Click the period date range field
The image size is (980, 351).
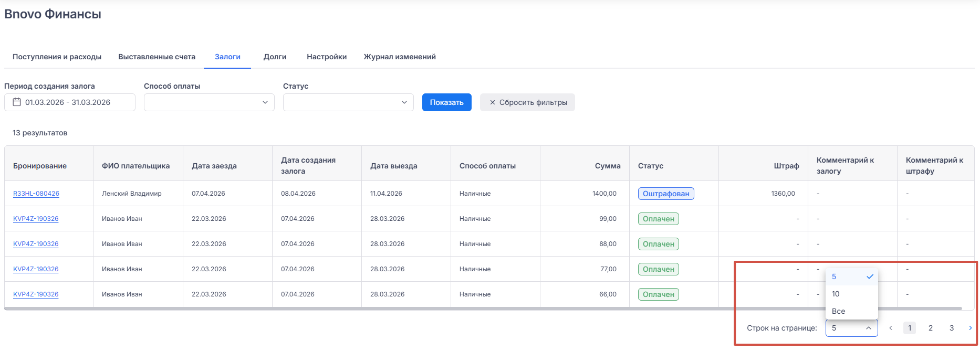click(74, 102)
